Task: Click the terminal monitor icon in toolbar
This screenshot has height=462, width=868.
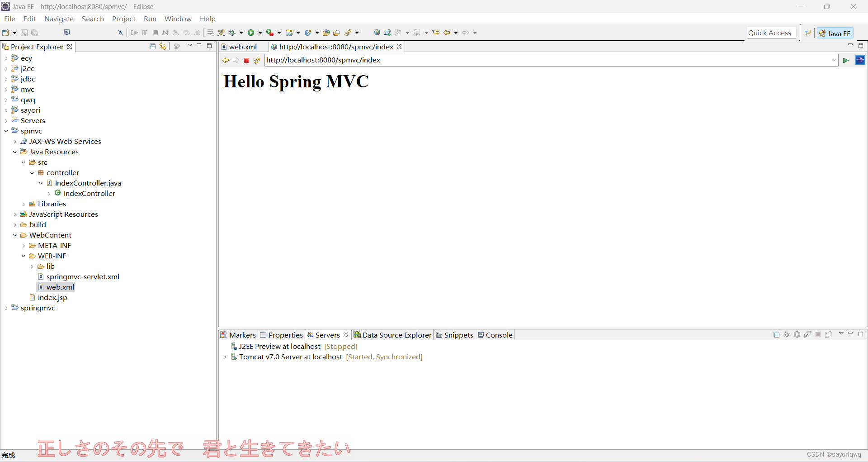Action: [x=66, y=33]
